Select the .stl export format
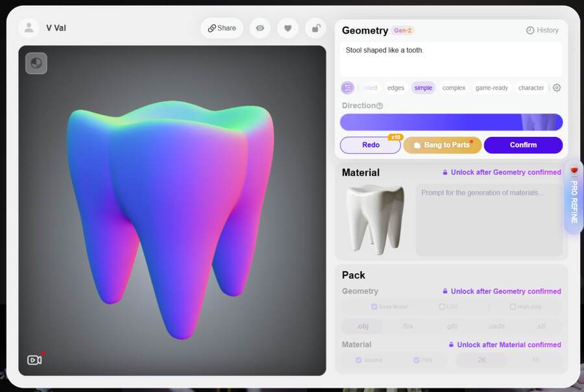Image resolution: width=584 pixels, height=392 pixels. 541,326
